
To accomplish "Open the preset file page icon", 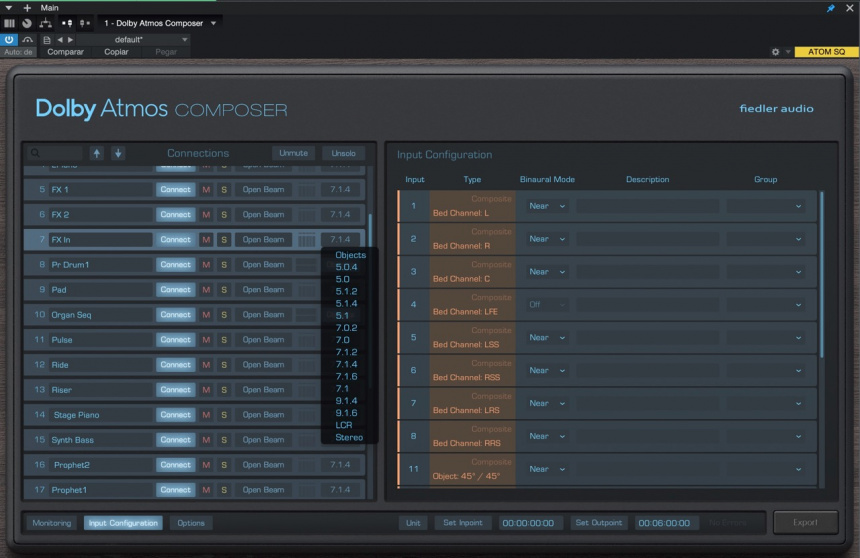I will point(47,40).
